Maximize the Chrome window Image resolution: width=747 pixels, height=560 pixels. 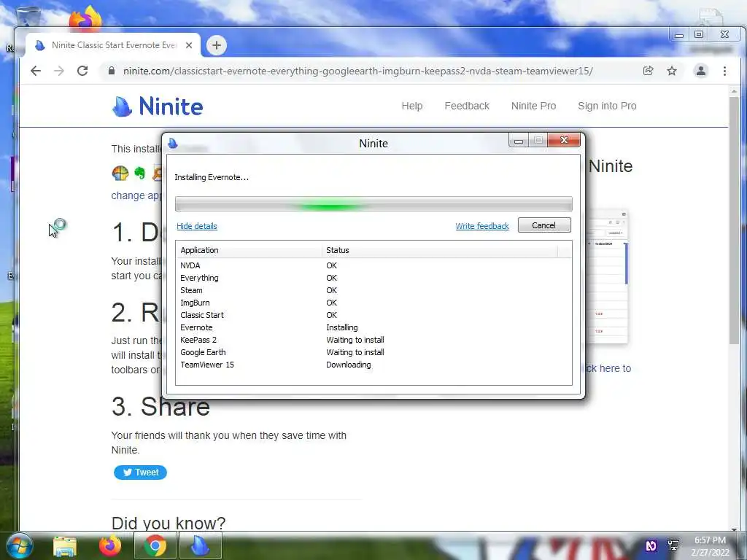click(699, 34)
